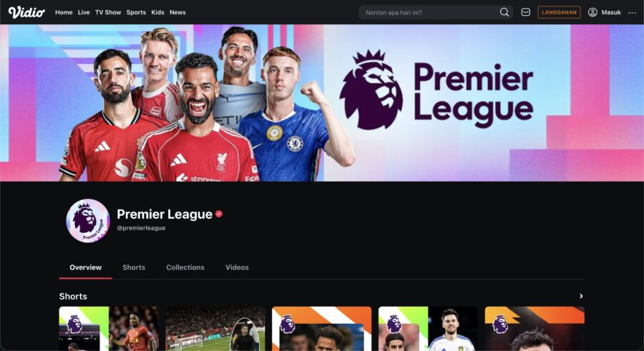Image resolution: width=644 pixels, height=351 pixels.
Task: Click the search magnifier icon
Action: (504, 12)
